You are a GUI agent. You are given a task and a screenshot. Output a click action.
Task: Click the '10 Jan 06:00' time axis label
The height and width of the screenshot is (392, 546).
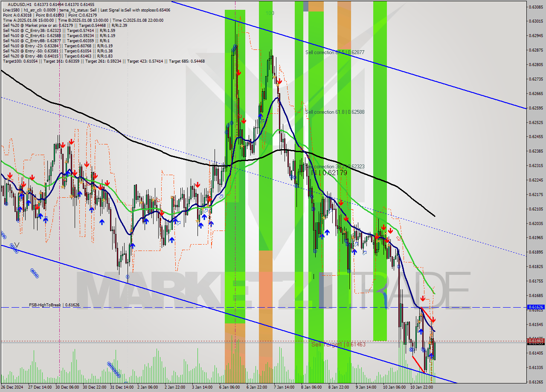tap(395, 387)
